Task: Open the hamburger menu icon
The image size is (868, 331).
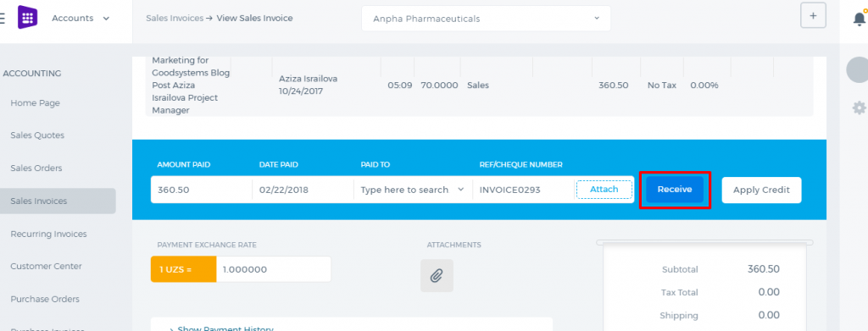Action: tap(3, 18)
